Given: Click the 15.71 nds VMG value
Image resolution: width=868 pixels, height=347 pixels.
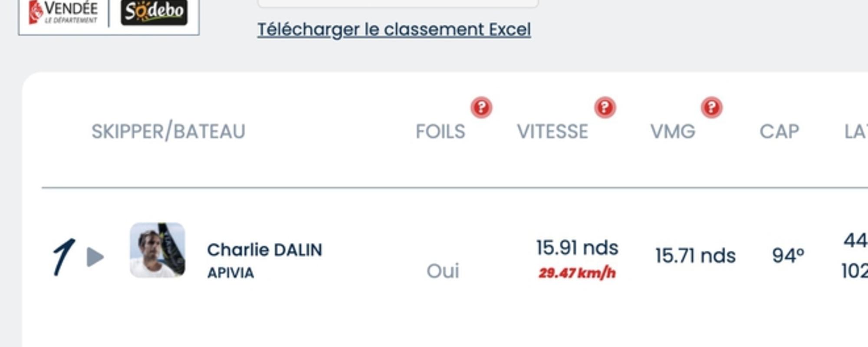Looking at the screenshot, I should click(x=695, y=255).
